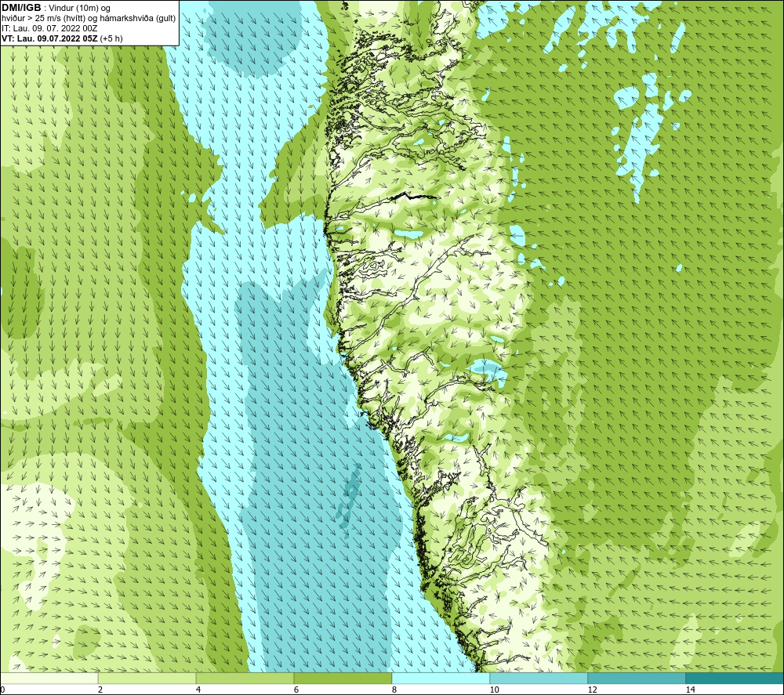Viewport: 784px width, 695px height.
Task: Select the 6–8 m/s olive green swatch
Action: [343, 678]
